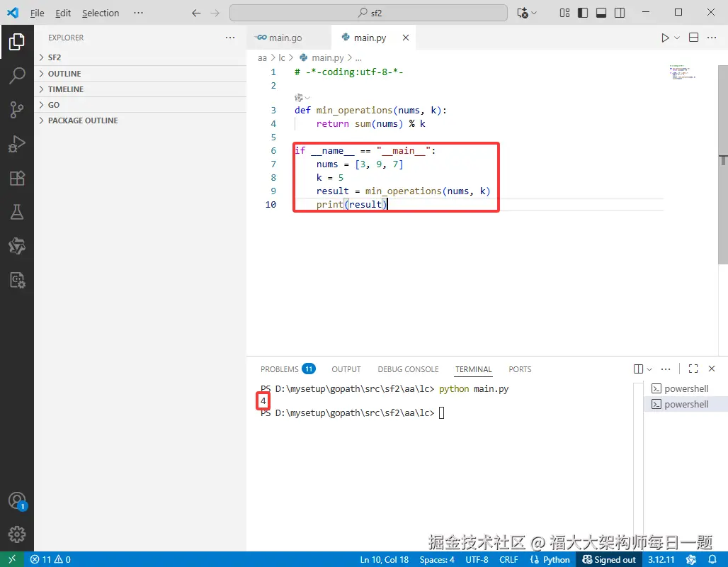Click the code lens icon above line 3
This screenshot has width=728, height=567.
(299, 98)
